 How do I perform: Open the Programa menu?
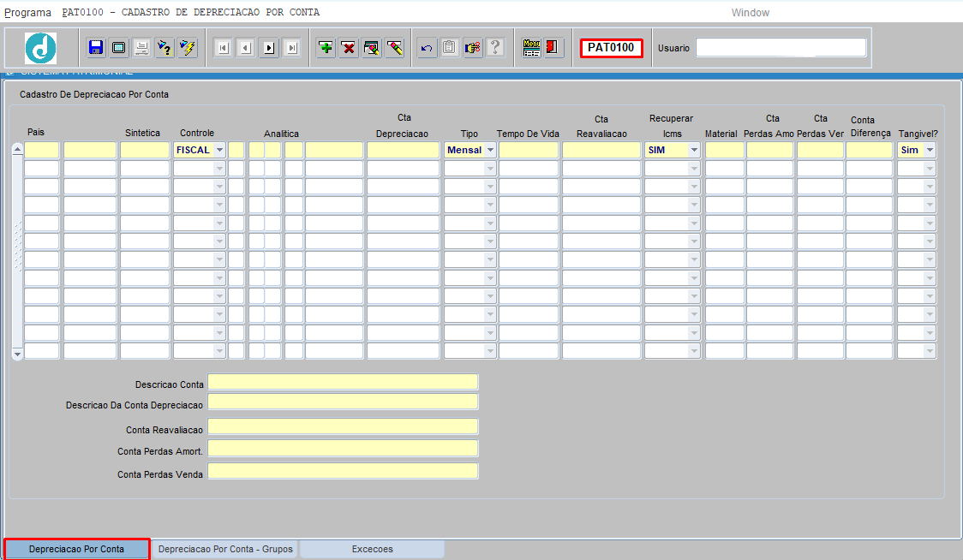[x=27, y=13]
